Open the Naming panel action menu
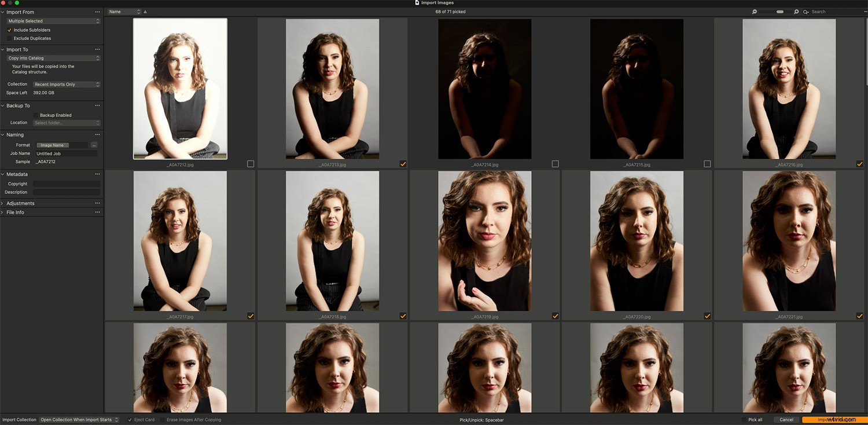868x425 pixels. (x=97, y=134)
